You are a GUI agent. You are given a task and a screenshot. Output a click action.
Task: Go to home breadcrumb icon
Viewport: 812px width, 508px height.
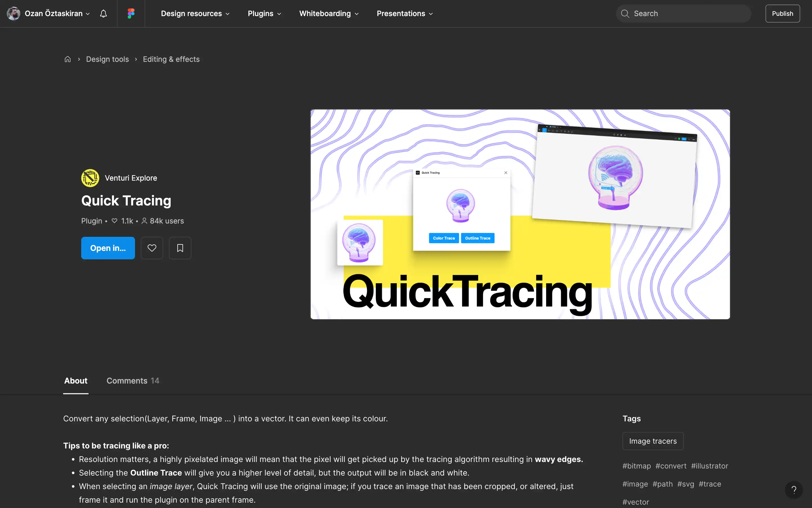tap(67, 59)
